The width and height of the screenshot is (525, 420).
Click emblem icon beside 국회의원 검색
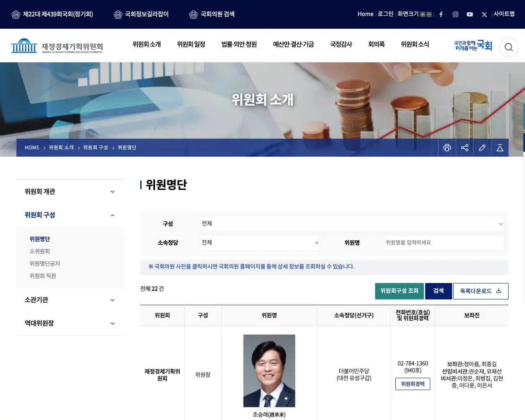[194, 14]
